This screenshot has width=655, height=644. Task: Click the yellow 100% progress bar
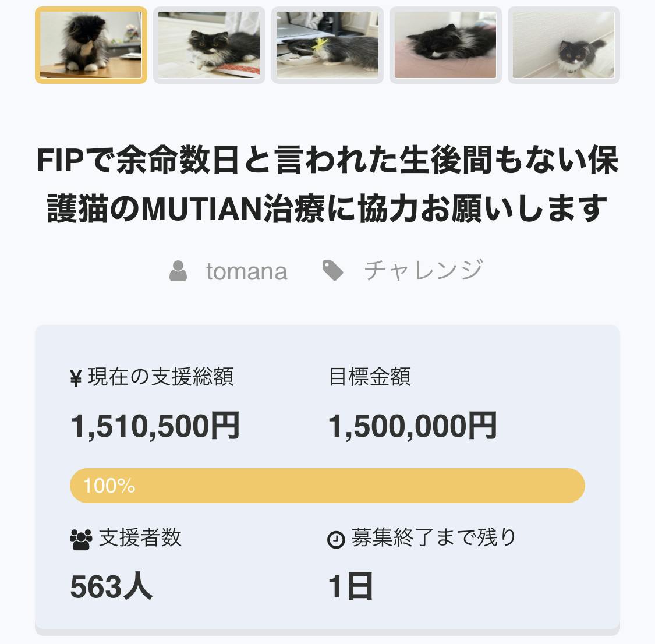tap(327, 486)
